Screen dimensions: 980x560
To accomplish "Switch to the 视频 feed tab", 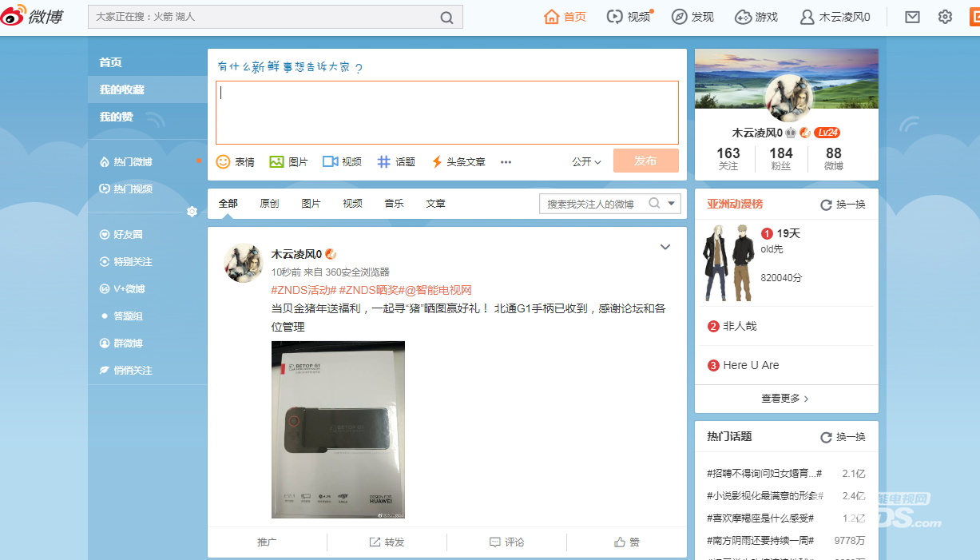I will click(x=352, y=204).
